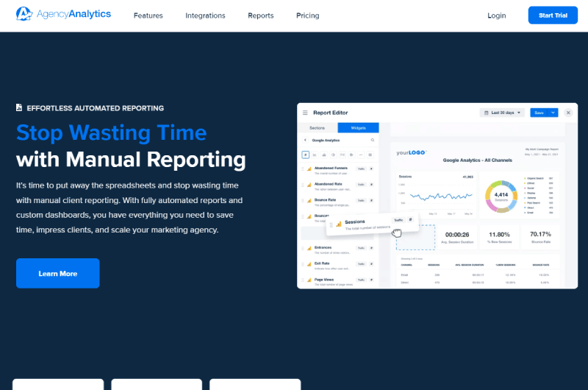Click the Google Analytics icon beside Abandoned Rate
Screen dimensions: 588x390
pyautogui.click(x=309, y=185)
